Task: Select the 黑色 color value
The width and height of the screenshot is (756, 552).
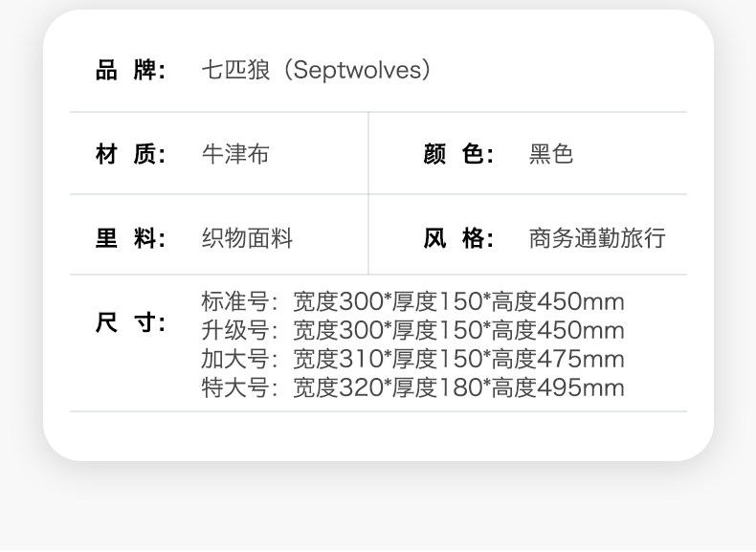Action: coord(551,154)
